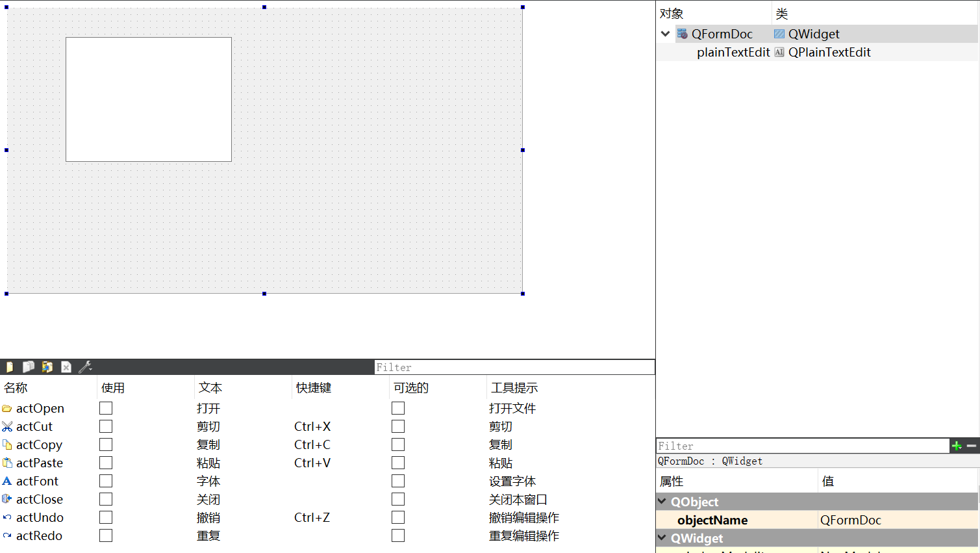Click the 可选的 column header
Image resolution: width=980 pixels, height=553 pixels.
(438, 388)
